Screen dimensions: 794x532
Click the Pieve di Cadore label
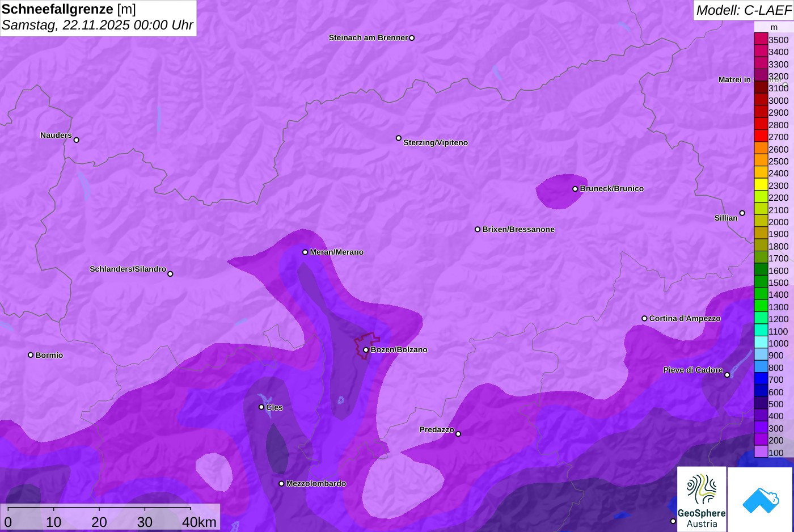click(693, 370)
